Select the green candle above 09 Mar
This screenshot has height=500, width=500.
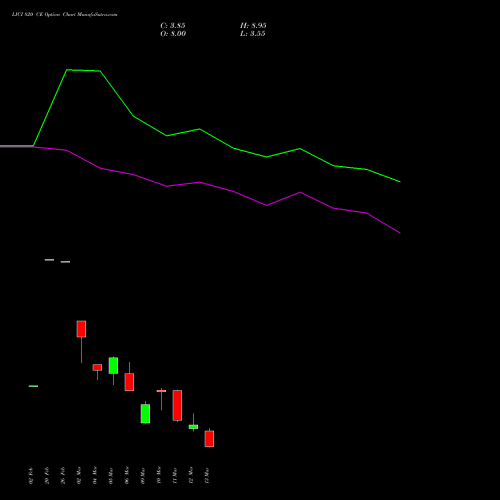tap(145, 414)
